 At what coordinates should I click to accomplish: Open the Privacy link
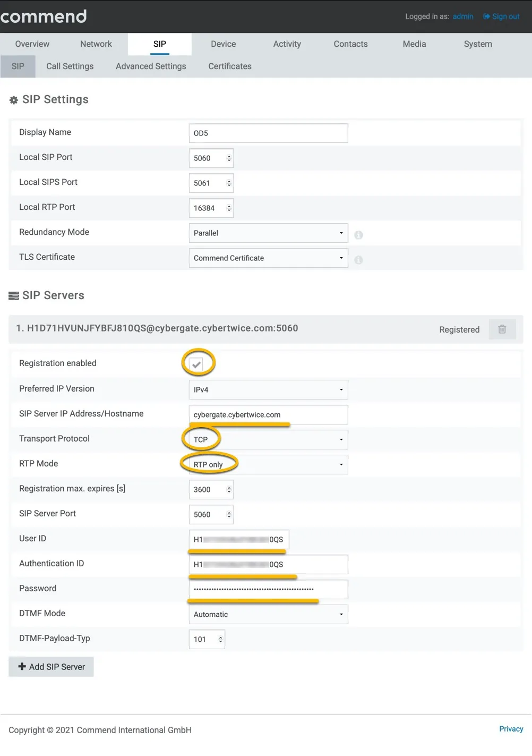point(511,729)
